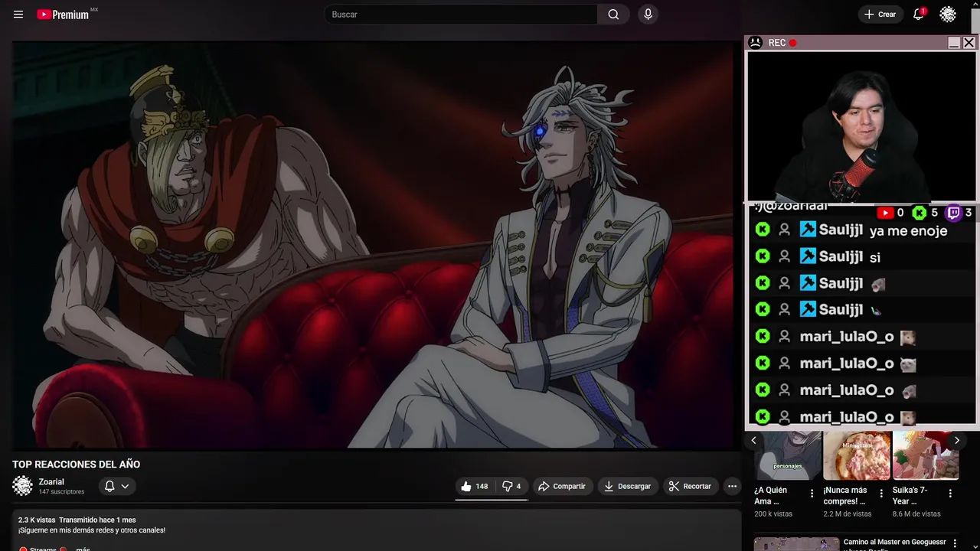Click the Buscar search field

(461, 15)
